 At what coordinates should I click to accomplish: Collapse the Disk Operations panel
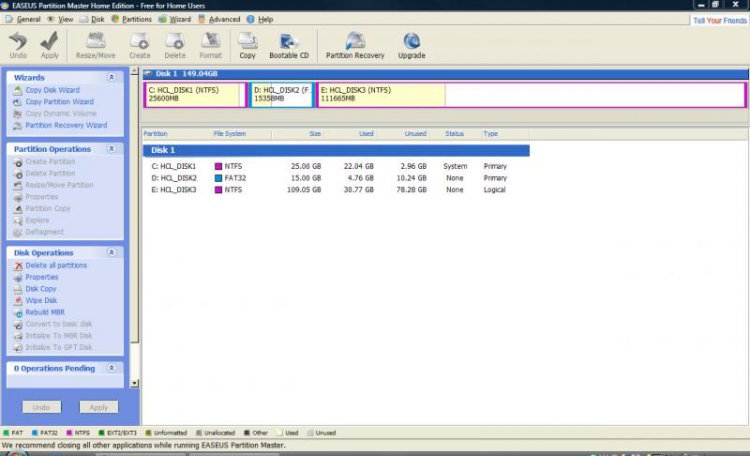[x=111, y=252]
